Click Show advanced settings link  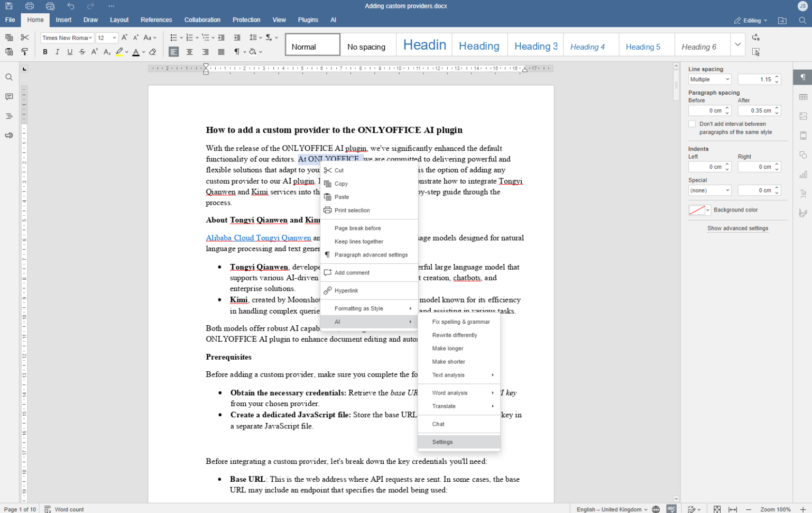point(738,228)
